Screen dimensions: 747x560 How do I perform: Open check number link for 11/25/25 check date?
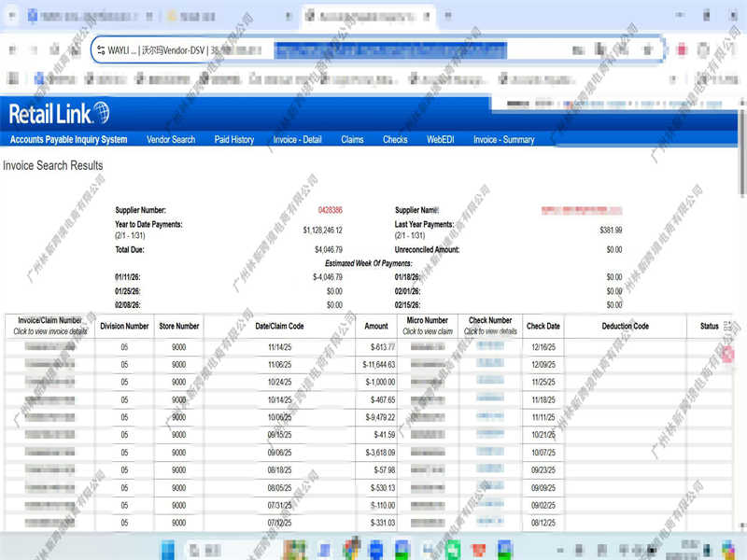click(x=490, y=382)
